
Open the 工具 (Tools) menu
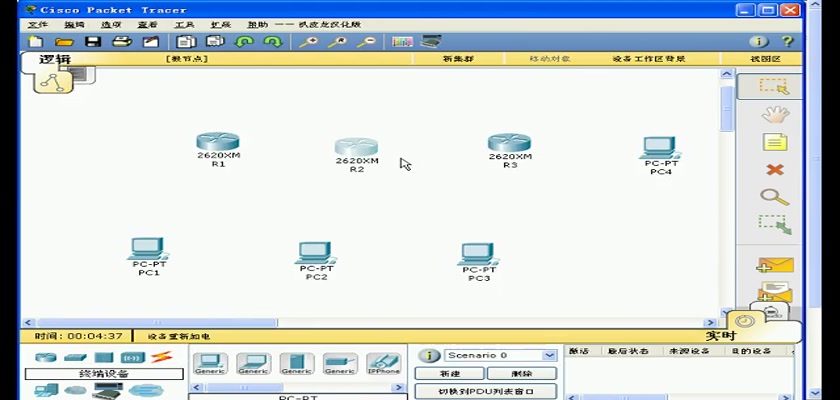click(184, 24)
